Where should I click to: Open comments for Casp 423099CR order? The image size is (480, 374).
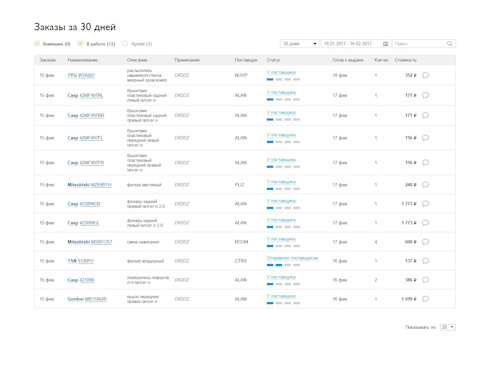(x=425, y=204)
